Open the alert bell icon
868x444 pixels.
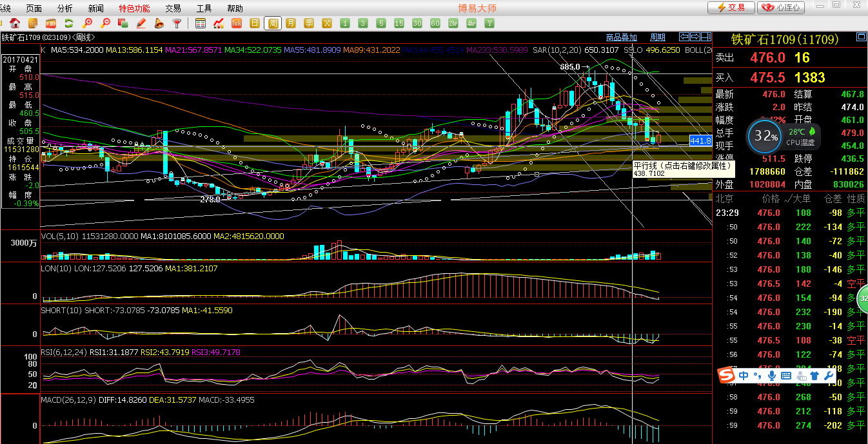click(x=159, y=23)
